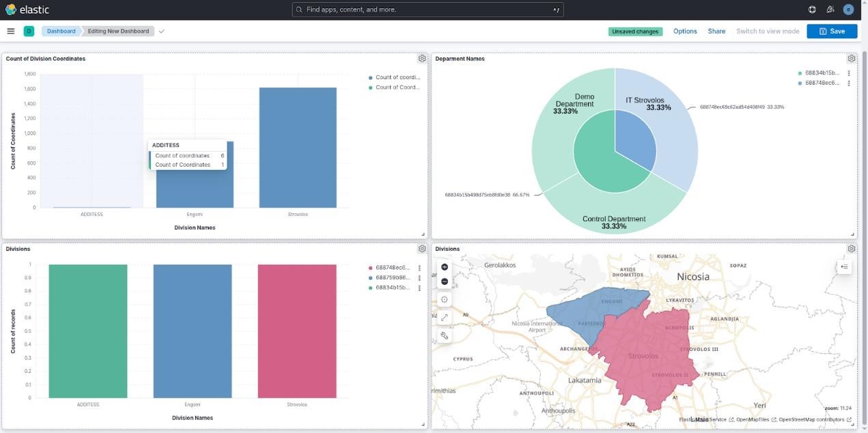Toggle the map layers panel open
The image size is (868, 433).
point(845,267)
